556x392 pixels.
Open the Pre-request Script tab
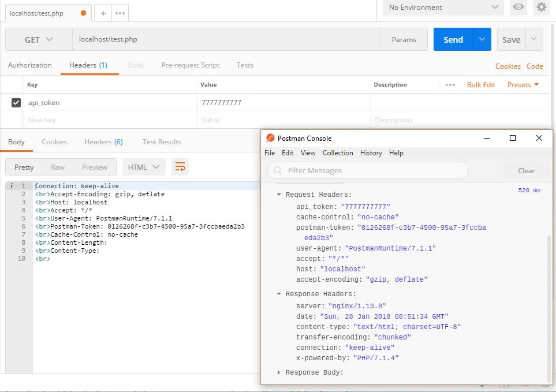190,65
